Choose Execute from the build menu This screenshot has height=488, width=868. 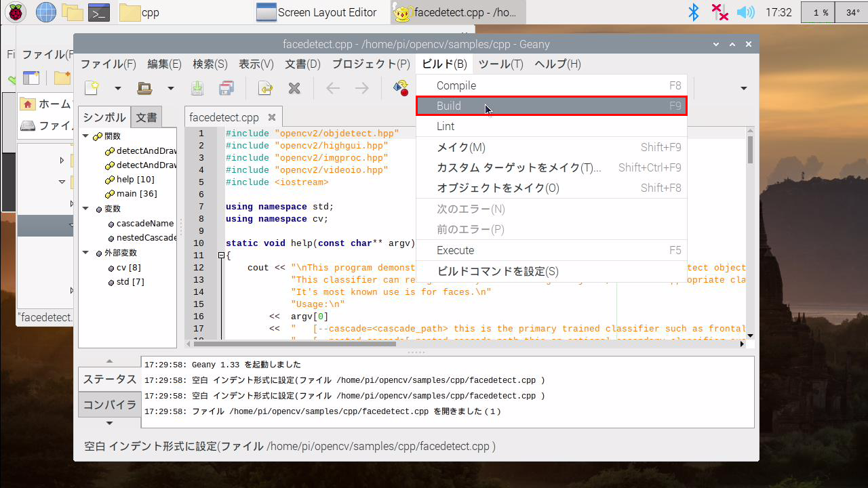tap(551, 250)
